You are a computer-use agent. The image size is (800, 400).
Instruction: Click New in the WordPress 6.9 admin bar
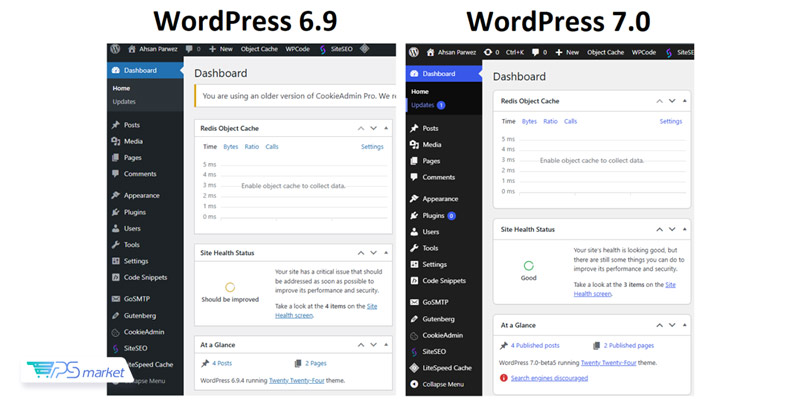pyautogui.click(x=221, y=49)
